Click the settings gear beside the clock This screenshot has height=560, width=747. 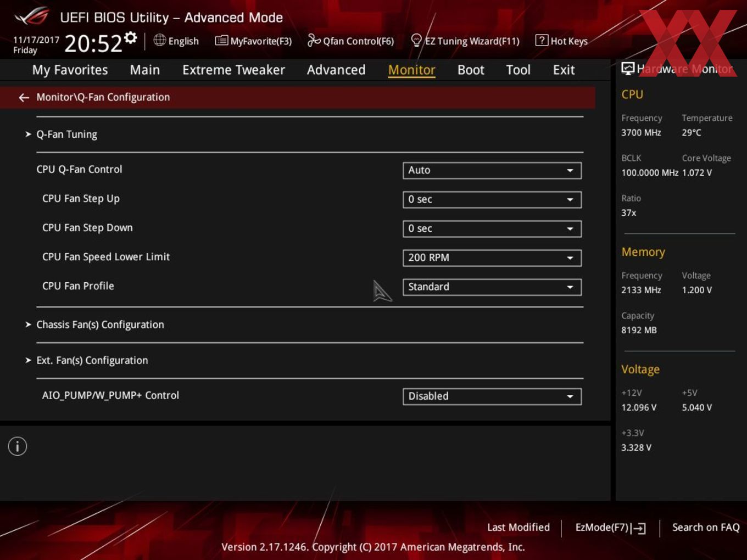(131, 37)
